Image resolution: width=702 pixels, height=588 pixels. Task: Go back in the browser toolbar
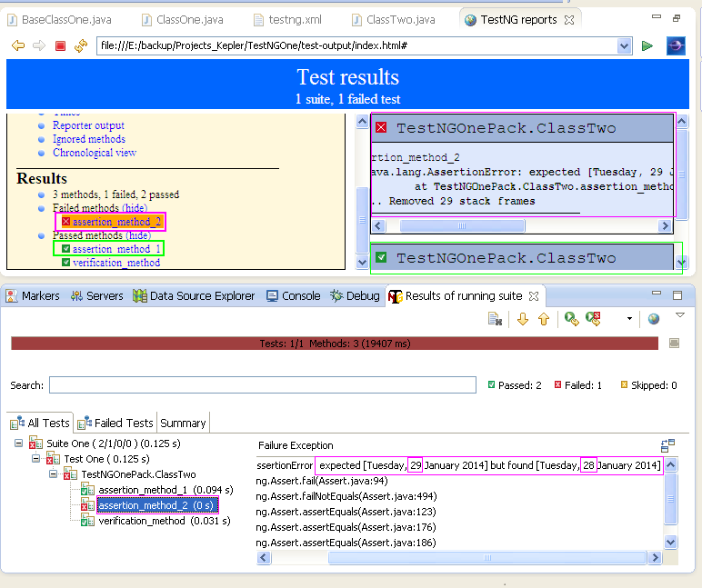pos(18,45)
